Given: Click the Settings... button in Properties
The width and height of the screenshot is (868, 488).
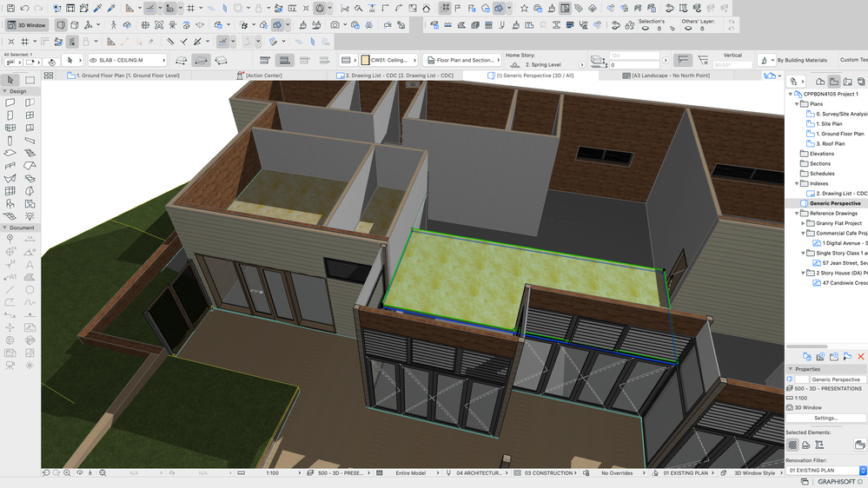Looking at the screenshot, I should tap(825, 418).
